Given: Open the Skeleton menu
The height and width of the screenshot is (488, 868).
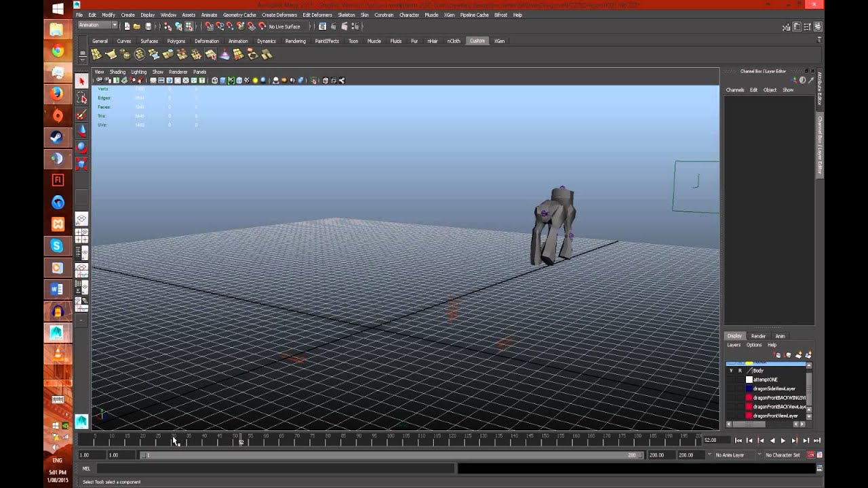Looking at the screenshot, I should [346, 15].
